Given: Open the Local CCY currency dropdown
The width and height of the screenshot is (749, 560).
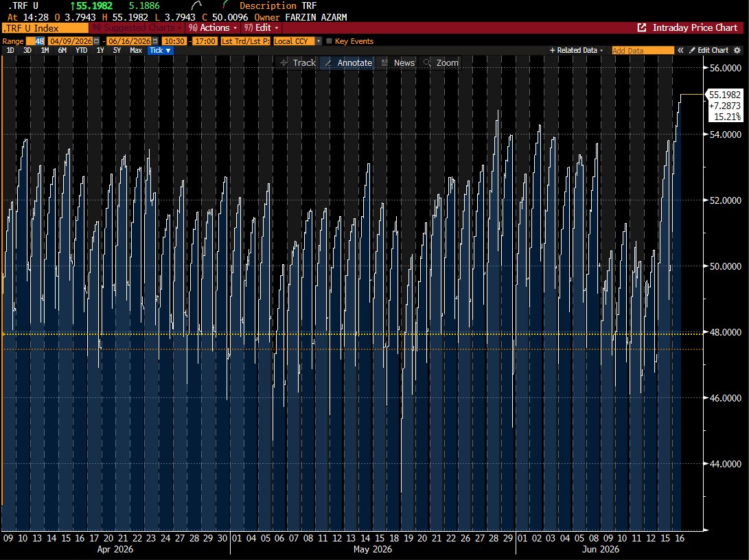Looking at the screenshot, I should click(x=297, y=41).
